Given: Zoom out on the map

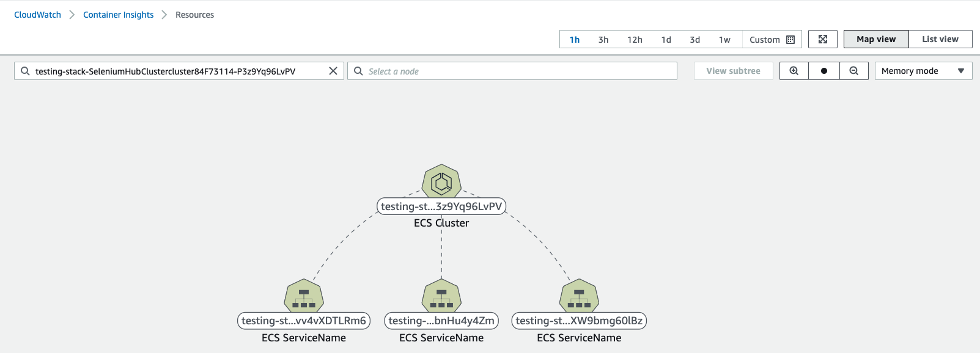Looking at the screenshot, I should [854, 71].
